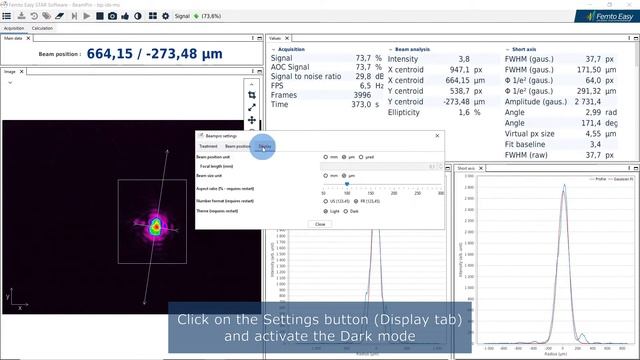Set beam size unit to mm
The image size is (640, 360).
(325, 176)
